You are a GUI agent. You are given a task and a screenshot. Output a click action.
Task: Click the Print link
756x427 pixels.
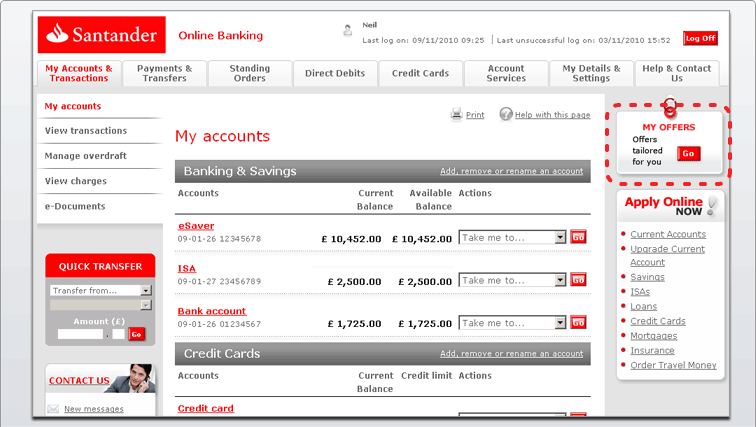pos(475,115)
